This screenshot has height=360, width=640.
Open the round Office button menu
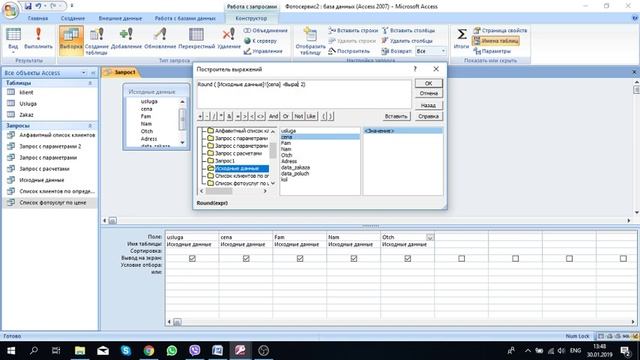10,10
